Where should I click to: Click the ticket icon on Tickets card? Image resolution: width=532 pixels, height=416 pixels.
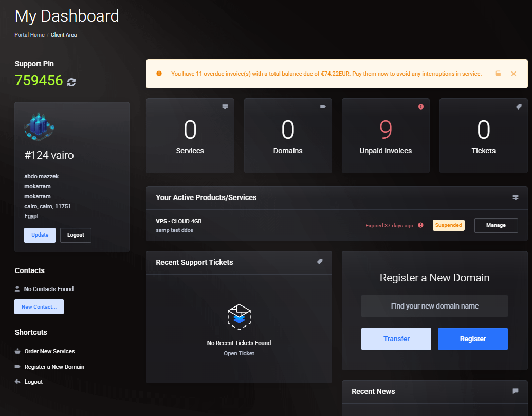click(x=519, y=107)
